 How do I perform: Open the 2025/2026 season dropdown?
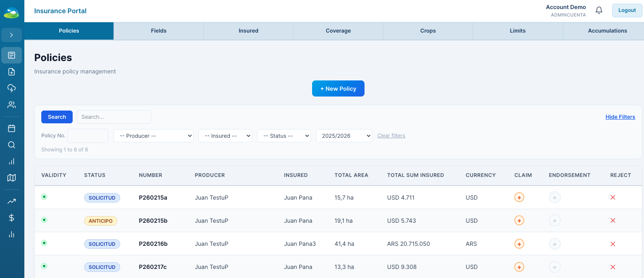(x=344, y=136)
